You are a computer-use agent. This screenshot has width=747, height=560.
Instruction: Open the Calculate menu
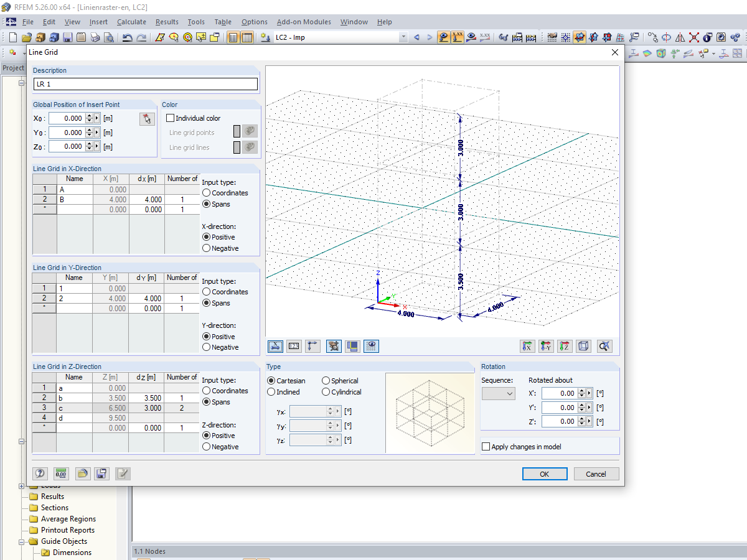click(131, 22)
